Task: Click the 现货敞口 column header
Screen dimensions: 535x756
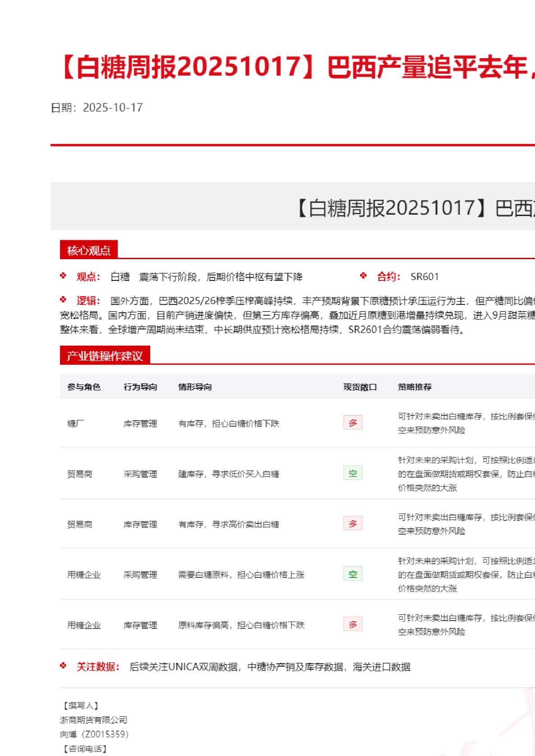Action: pos(360,387)
